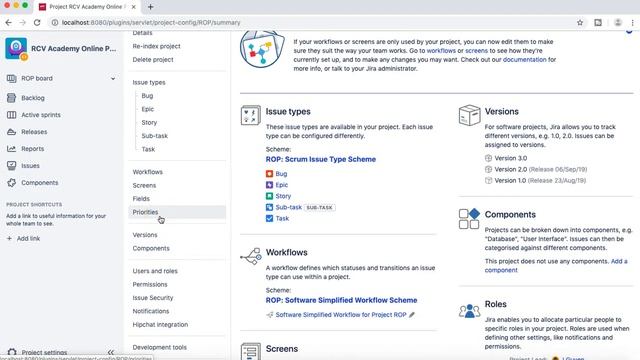640x360 pixels.
Task: Go back with the browser back arrow
Action: [x=9, y=23]
